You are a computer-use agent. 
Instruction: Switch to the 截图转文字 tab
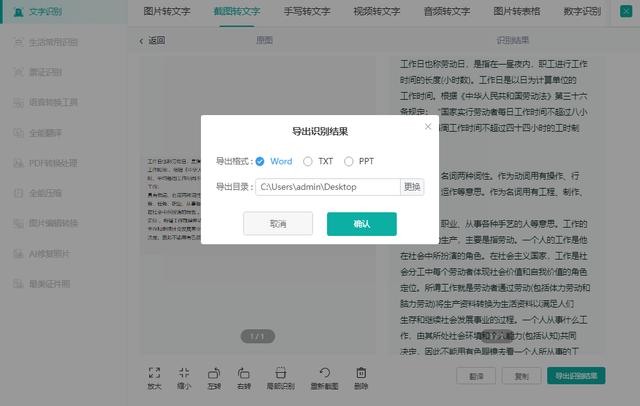tap(237, 11)
